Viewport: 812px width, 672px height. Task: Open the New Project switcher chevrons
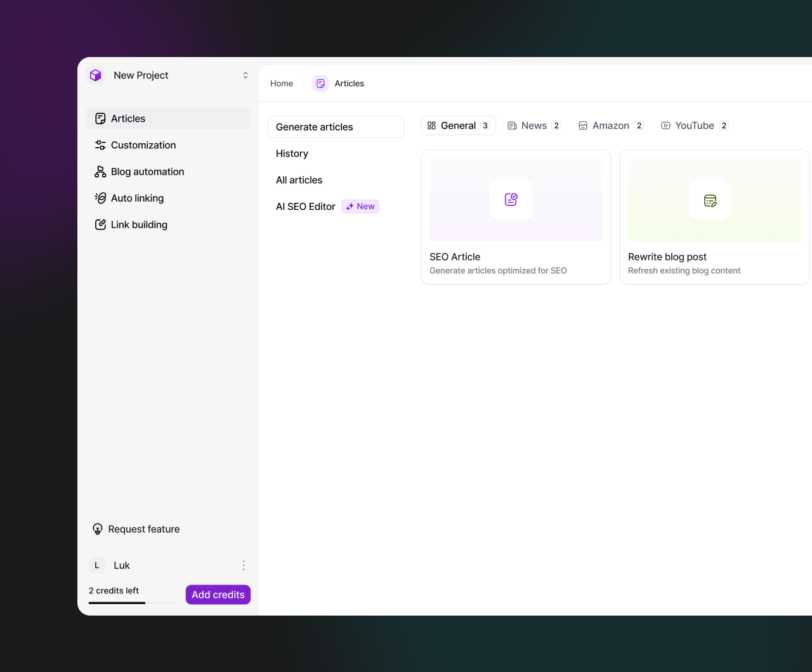[x=246, y=75]
